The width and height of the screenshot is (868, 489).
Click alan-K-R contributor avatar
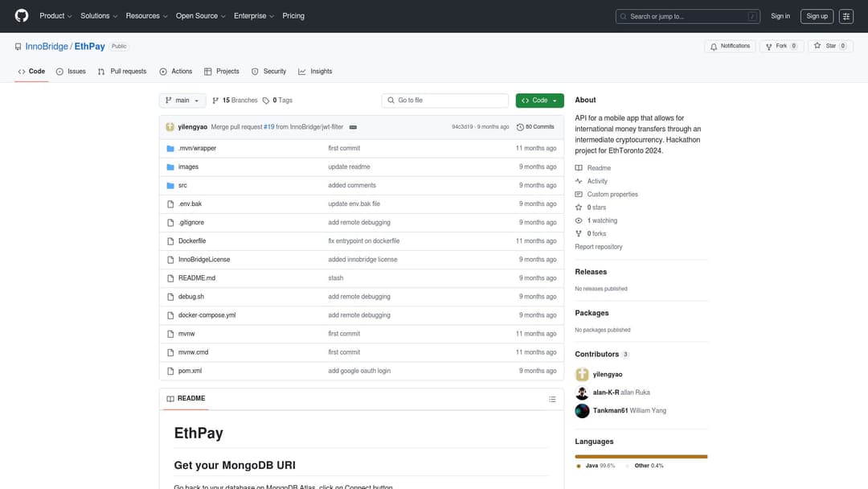(582, 392)
